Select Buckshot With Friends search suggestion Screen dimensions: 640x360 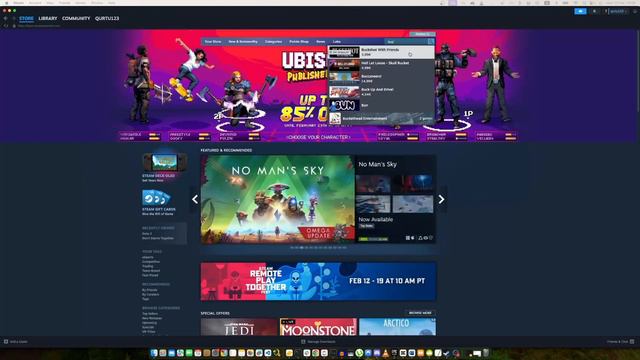[x=381, y=52]
